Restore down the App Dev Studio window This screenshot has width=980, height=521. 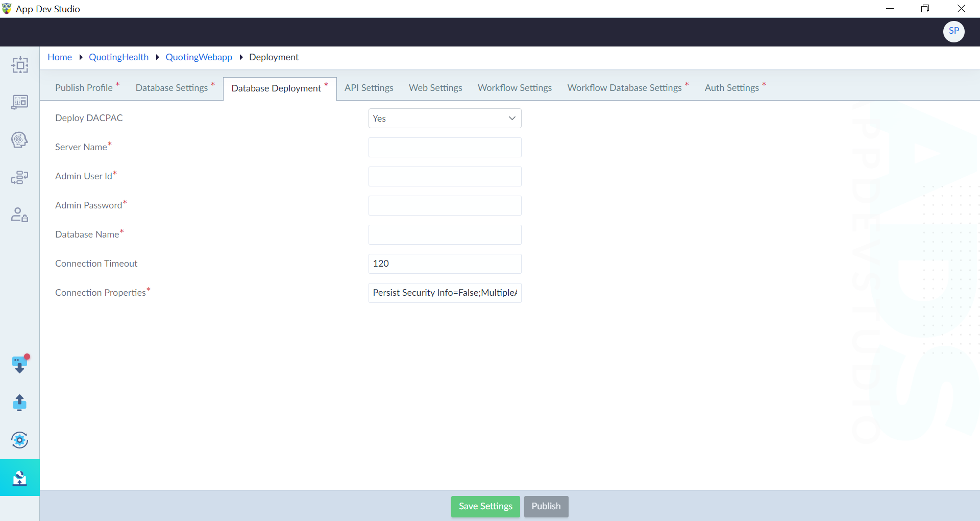click(x=925, y=9)
